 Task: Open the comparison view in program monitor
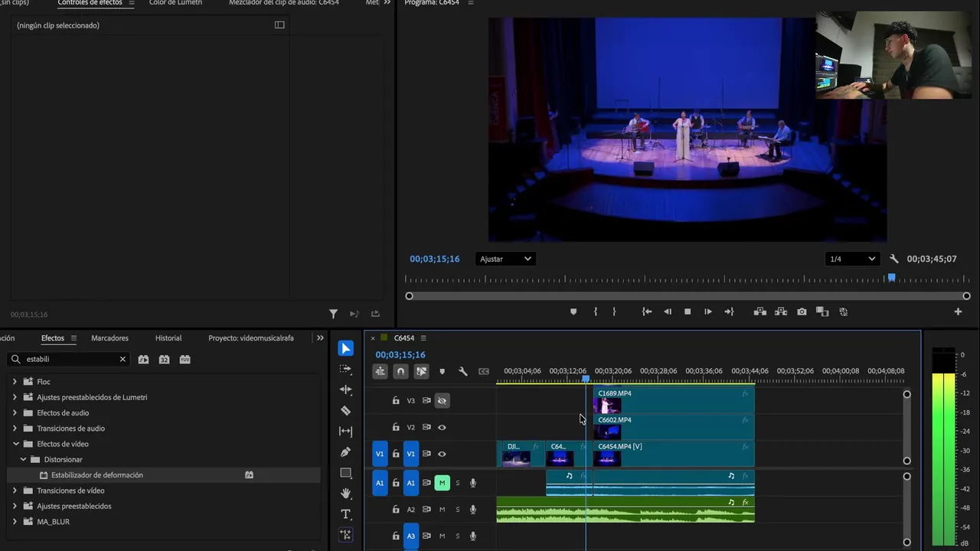point(822,311)
